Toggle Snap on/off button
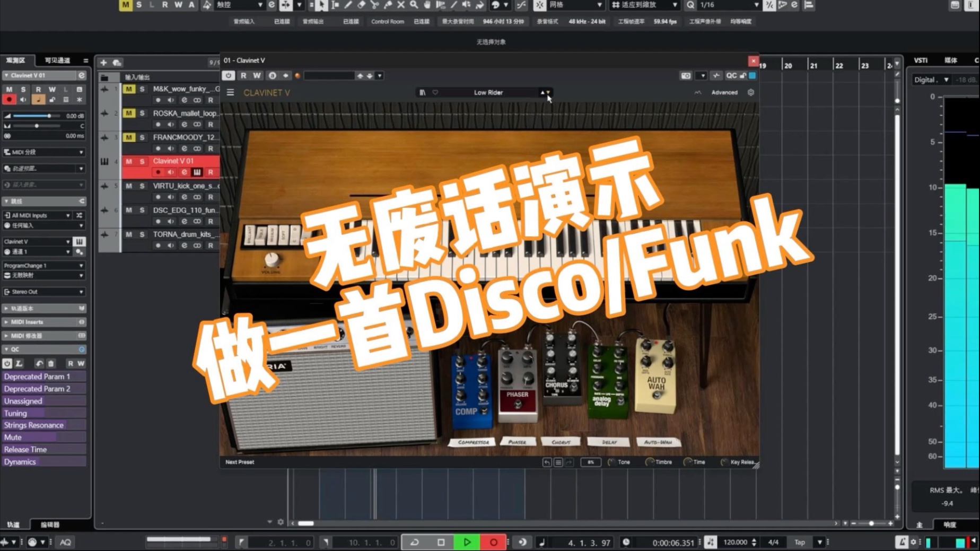This screenshot has width=980, height=551. pyautogui.click(x=539, y=5)
